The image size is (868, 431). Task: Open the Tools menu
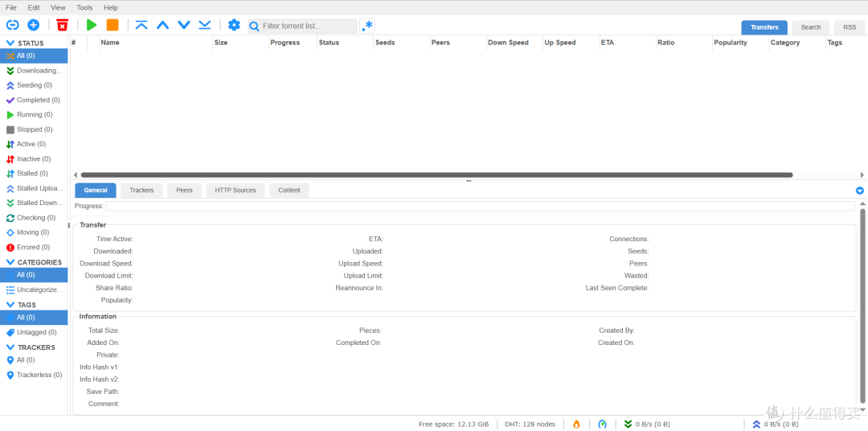[84, 7]
